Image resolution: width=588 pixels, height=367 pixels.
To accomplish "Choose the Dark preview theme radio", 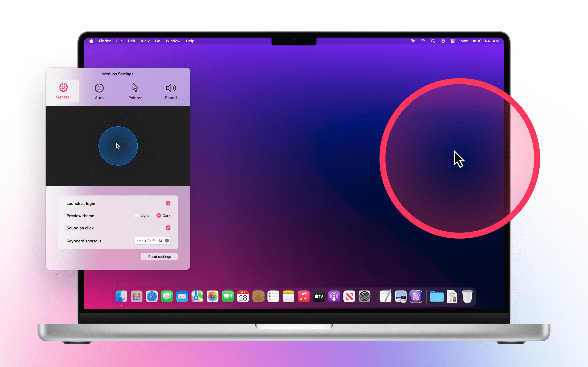I will pos(158,216).
